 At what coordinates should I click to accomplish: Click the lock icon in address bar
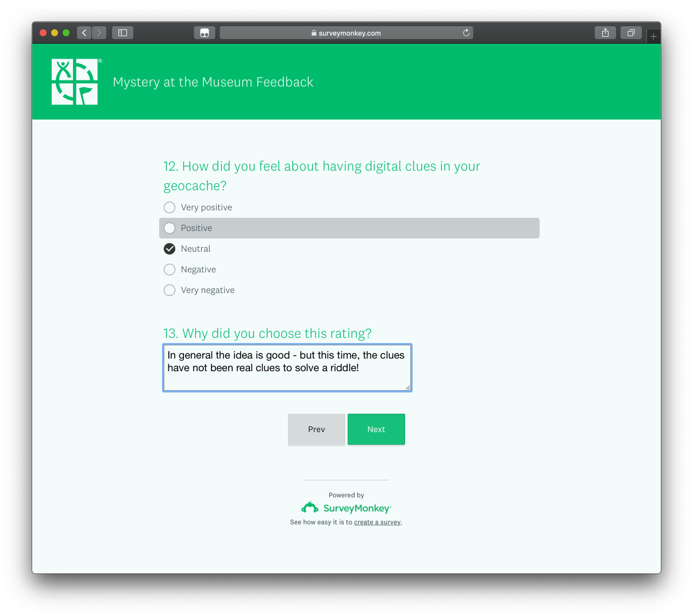pyautogui.click(x=314, y=33)
